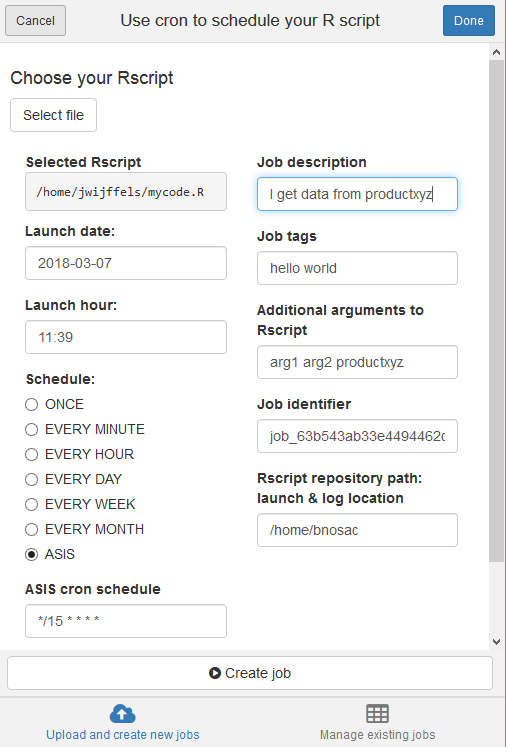This screenshot has width=506, height=747.
Task: Click the ASIS cron schedule field
Action: tap(126, 621)
